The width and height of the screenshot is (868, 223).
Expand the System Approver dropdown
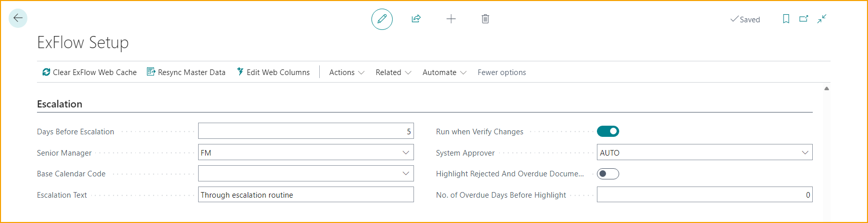pyautogui.click(x=805, y=153)
